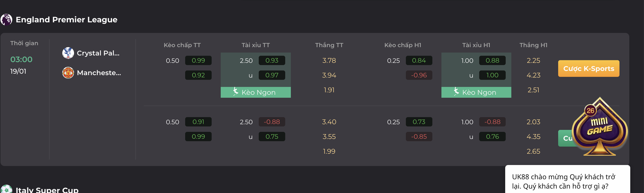Select handicap odds 0.99 for Crystal Palace

coord(198,60)
